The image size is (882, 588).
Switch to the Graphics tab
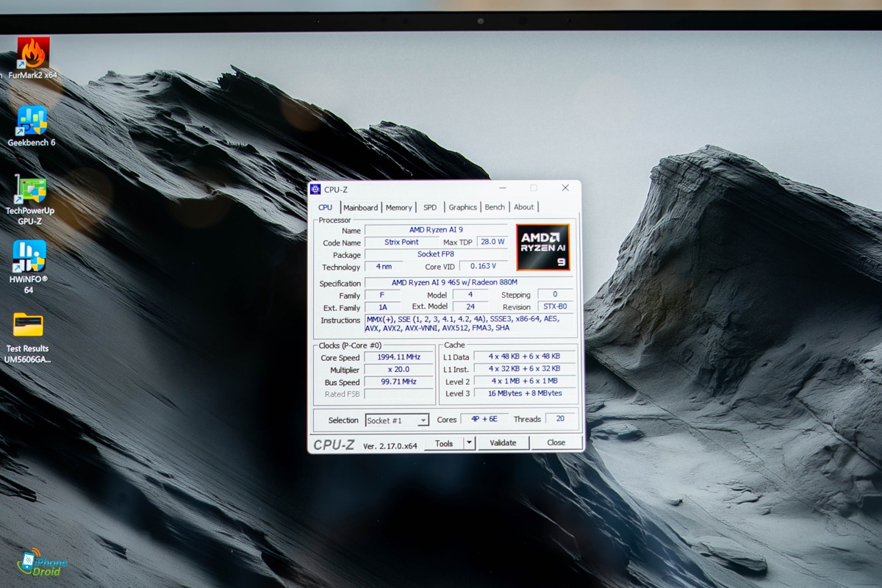pyautogui.click(x=462, y=208)
